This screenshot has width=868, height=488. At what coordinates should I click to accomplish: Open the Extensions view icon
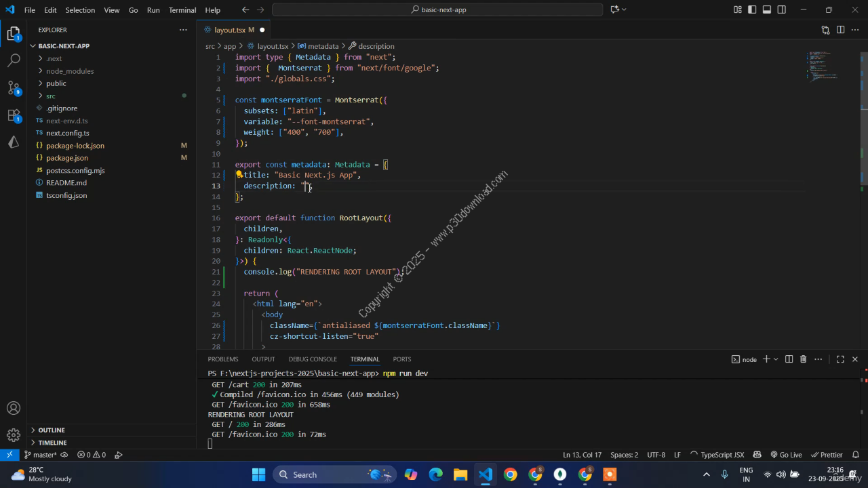coord(14,115)
